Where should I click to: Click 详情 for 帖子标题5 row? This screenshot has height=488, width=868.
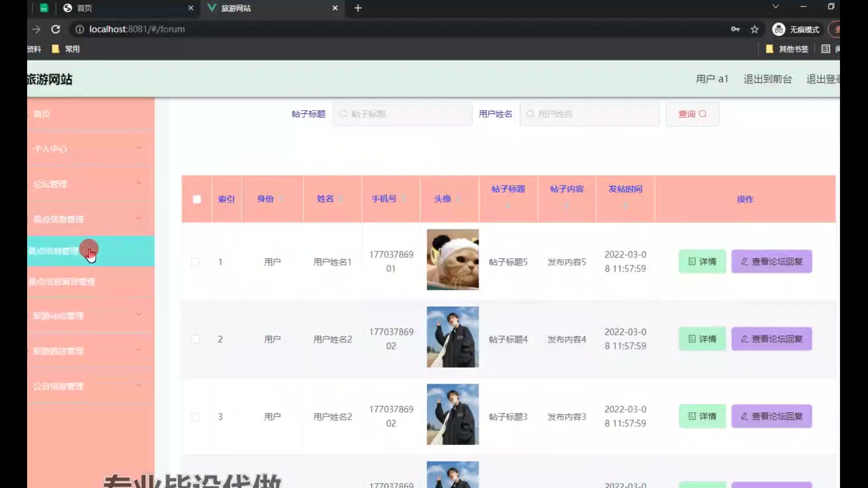(702, 262)
